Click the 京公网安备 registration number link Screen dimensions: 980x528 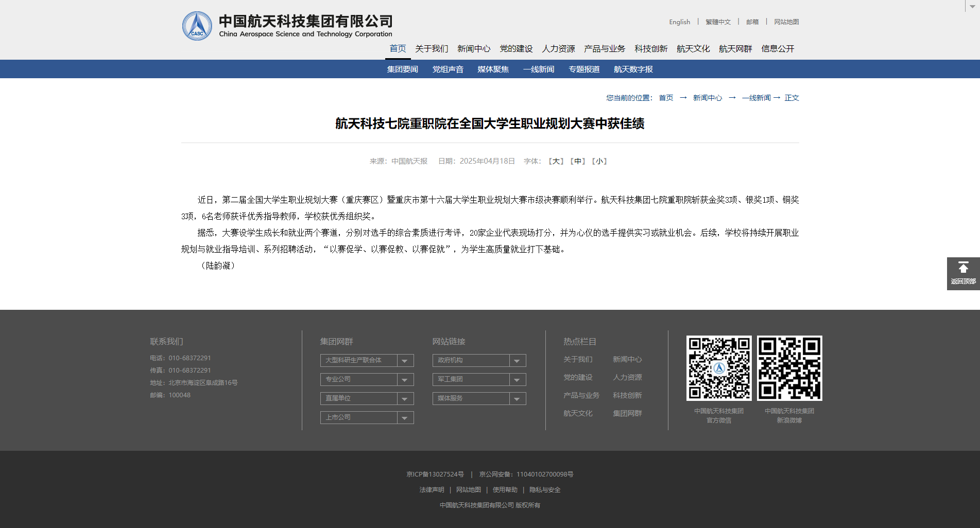[x=526, y=474]
